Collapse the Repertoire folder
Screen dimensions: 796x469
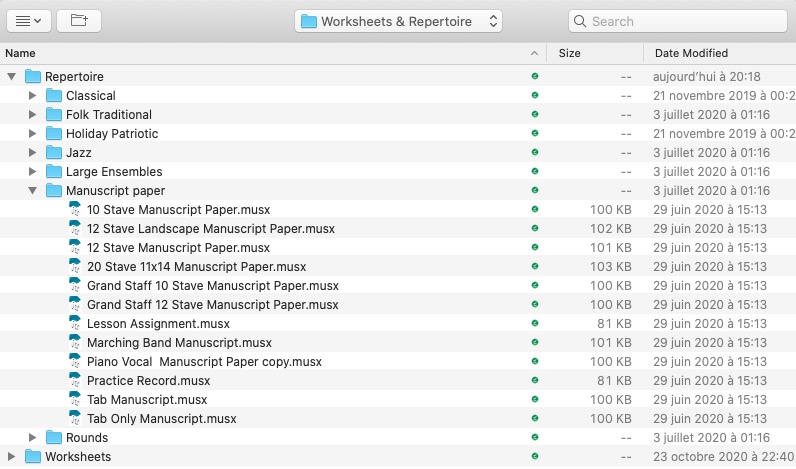click(12, 77)
